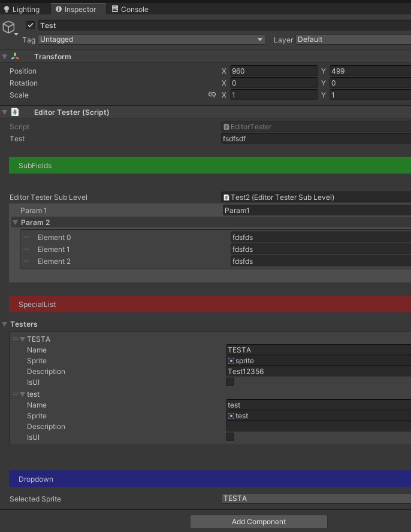
Task: Click the Test field containing fsdfsdf
Action: point(316,138)
